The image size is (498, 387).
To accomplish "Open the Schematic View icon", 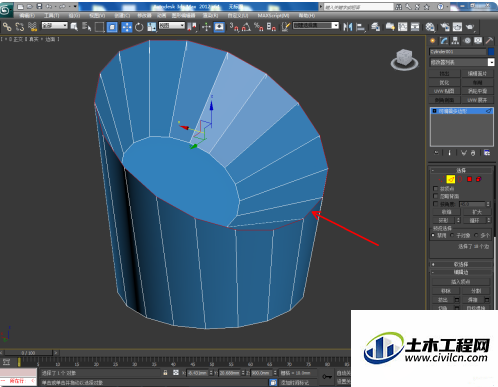I will click(415, 27).
